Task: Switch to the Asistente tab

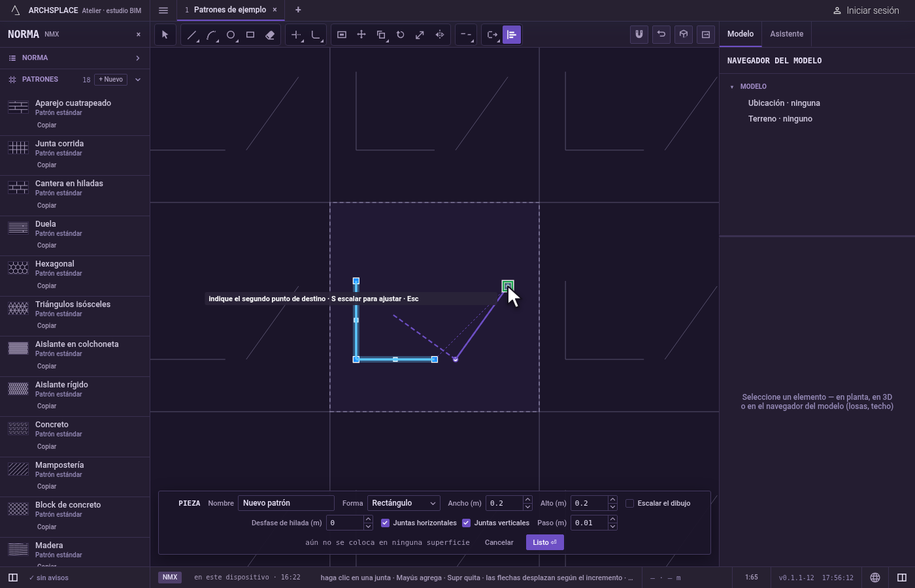Action: [786, 34]
